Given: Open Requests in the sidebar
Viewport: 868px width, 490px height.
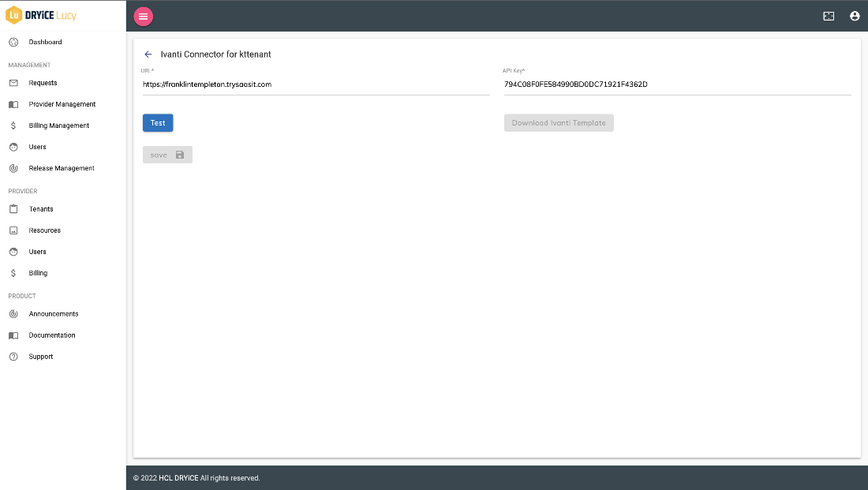Looking at the screenshot, I should [43, 83].
